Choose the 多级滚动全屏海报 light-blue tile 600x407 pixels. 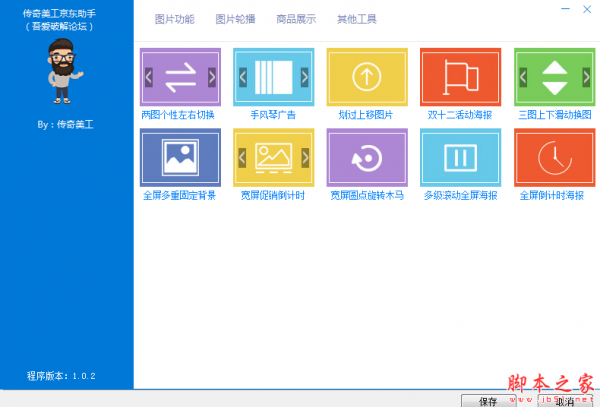coord(460,157)
